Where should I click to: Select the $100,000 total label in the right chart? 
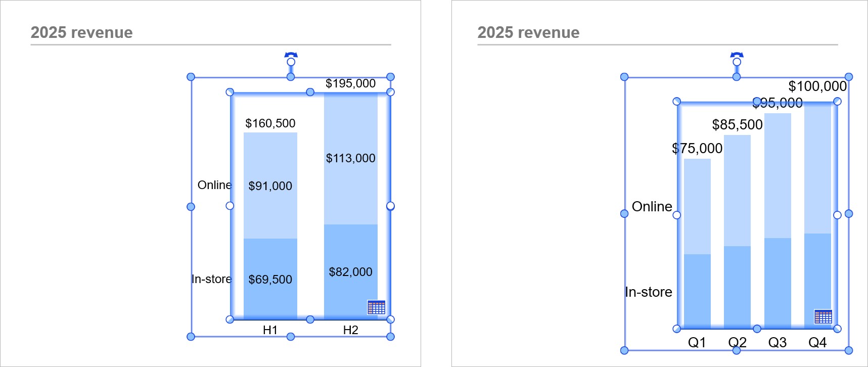817,86
